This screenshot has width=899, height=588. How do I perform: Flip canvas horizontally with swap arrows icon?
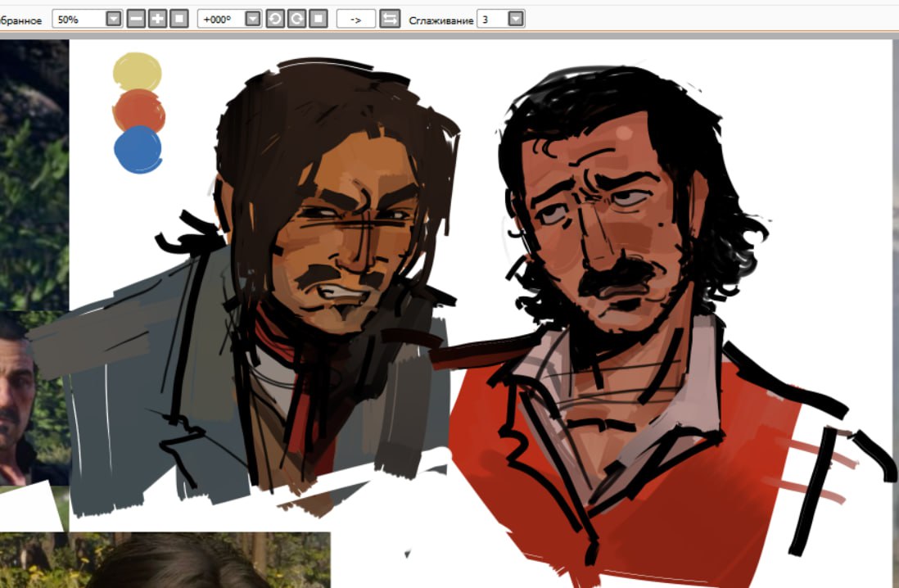(390, 19)
